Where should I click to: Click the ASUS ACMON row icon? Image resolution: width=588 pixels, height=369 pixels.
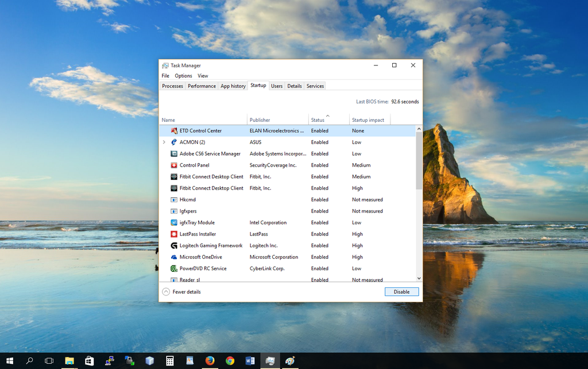pyautogui.click(x=174, y=143)
